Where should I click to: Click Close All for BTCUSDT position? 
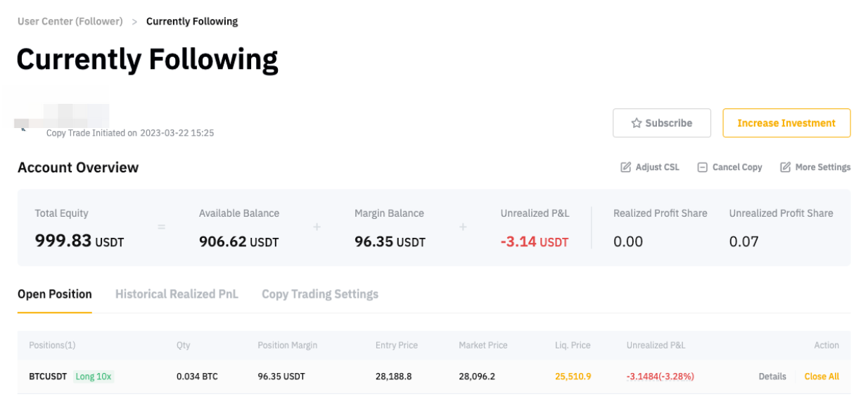click(822, 377)
